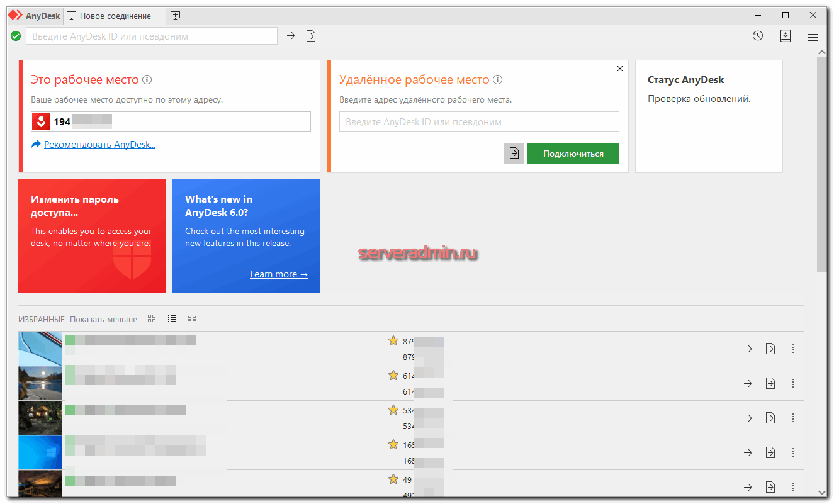Open the session history clock icon
Viewport: 834px width, 504px height.
758,36
